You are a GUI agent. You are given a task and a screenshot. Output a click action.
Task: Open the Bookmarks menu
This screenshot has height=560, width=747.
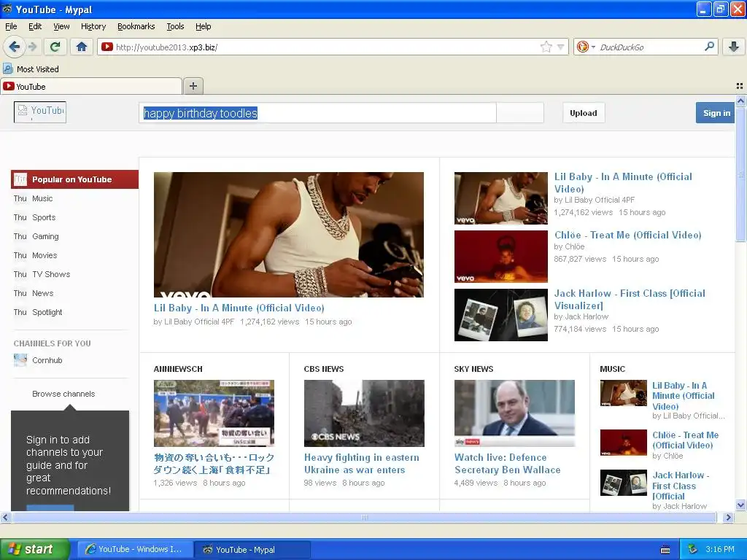click(x=136, y=26)
